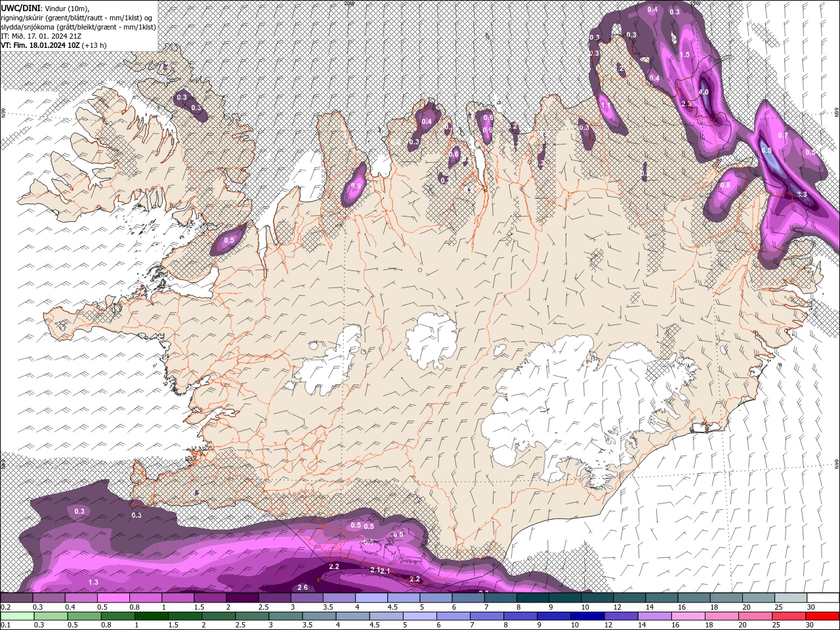
Task: Pick the lower scale violet swatch starting at 12
Action: [620, 616]
